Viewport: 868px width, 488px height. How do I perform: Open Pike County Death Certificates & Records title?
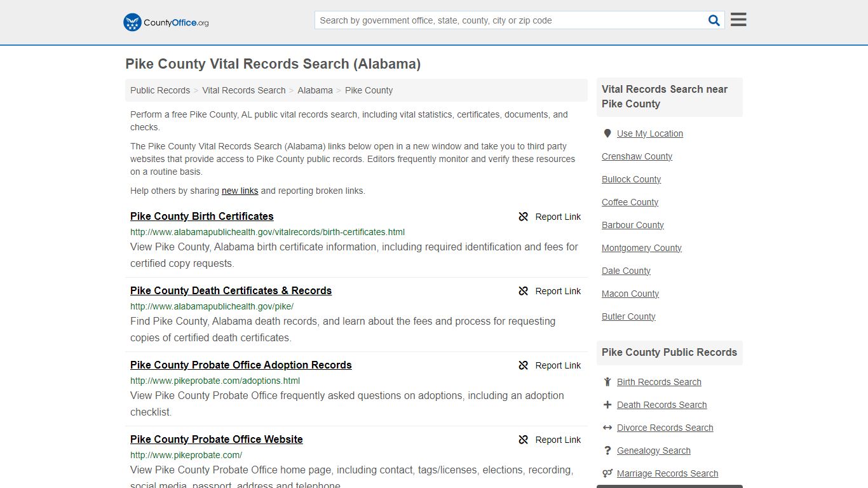coord(231,290)
